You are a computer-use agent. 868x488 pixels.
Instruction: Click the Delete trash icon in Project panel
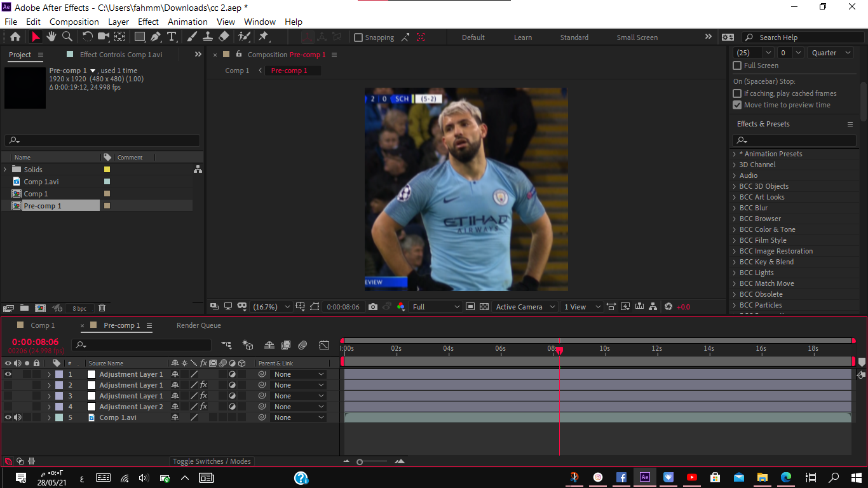(102, 308)
